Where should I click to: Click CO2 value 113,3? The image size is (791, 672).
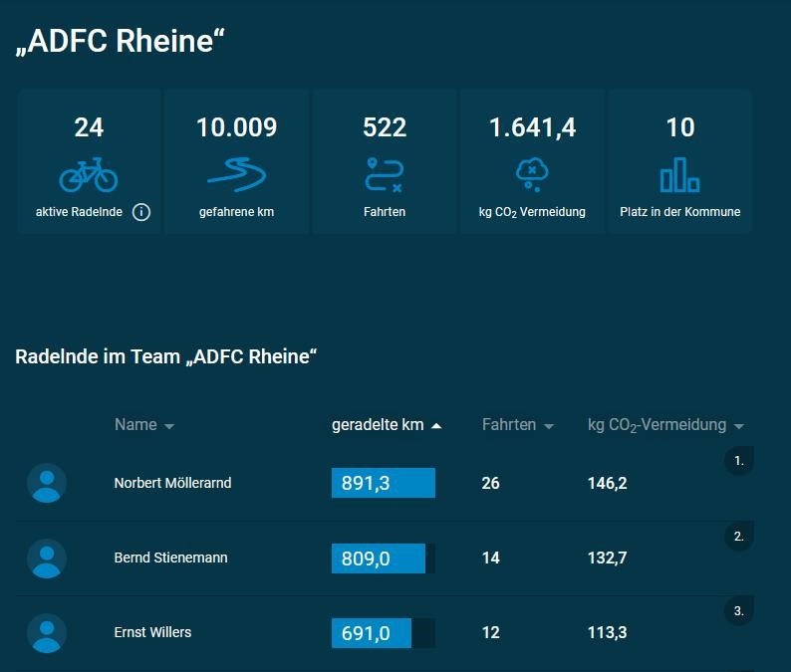[x=607, y=633]
